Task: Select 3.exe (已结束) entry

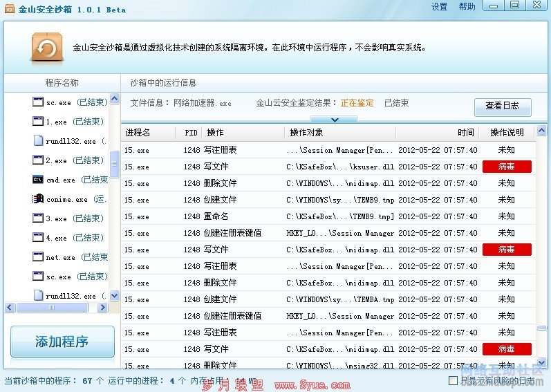Action: click(68, 218)
